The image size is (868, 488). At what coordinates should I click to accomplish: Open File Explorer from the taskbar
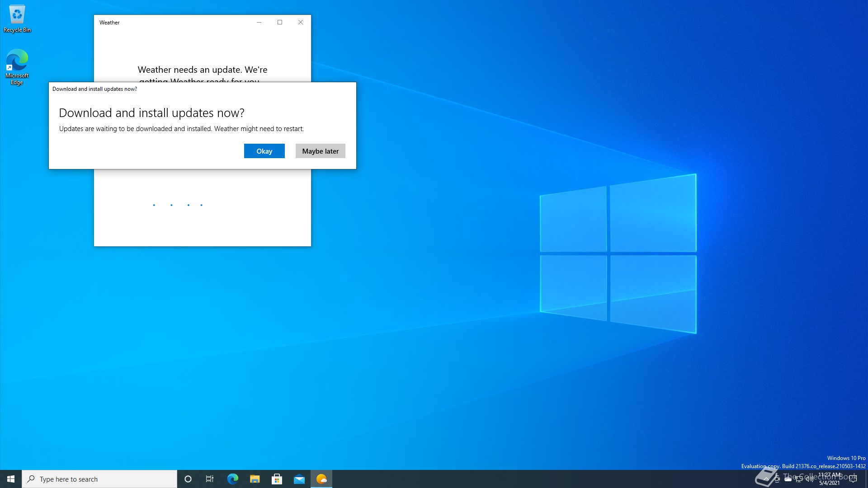coord(255,479)
